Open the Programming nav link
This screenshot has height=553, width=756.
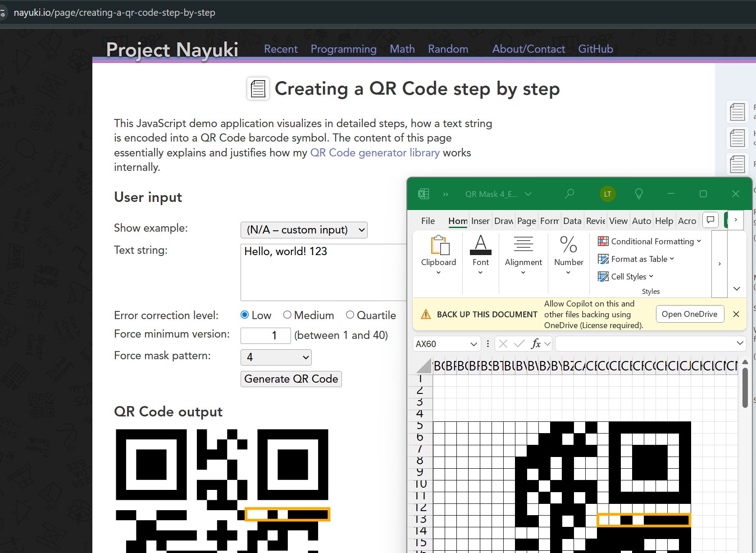(x=344, y=49)
